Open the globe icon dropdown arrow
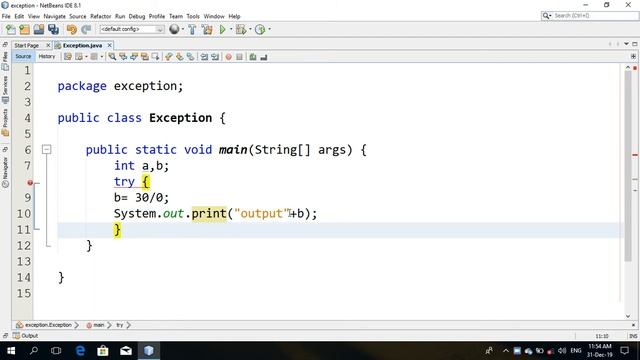This screenshot has width=640, height=360. (182, 29)
